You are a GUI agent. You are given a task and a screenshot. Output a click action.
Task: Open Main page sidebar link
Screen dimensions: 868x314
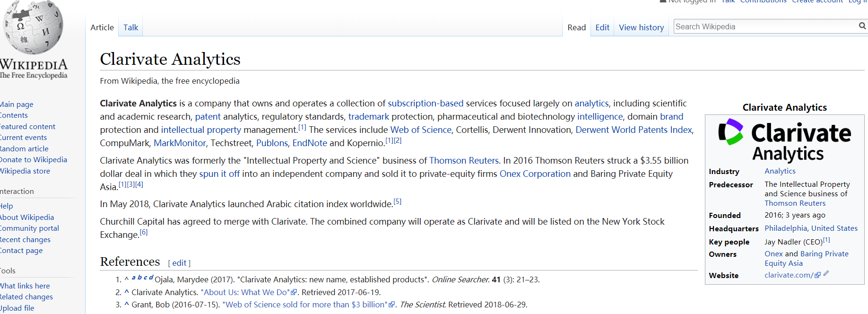pyautogui.click(x=17, y=105)
